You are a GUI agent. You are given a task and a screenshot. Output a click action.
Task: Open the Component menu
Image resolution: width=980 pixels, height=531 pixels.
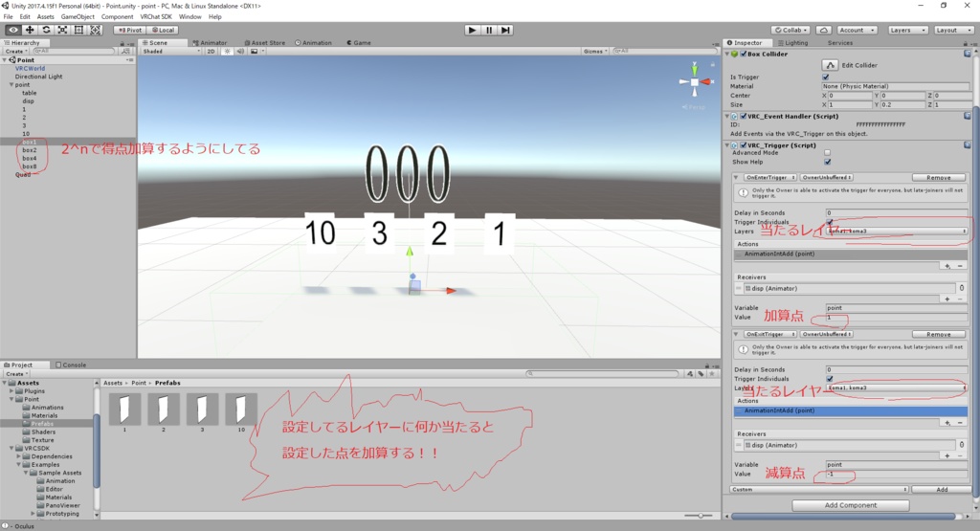tap(117, 17)
